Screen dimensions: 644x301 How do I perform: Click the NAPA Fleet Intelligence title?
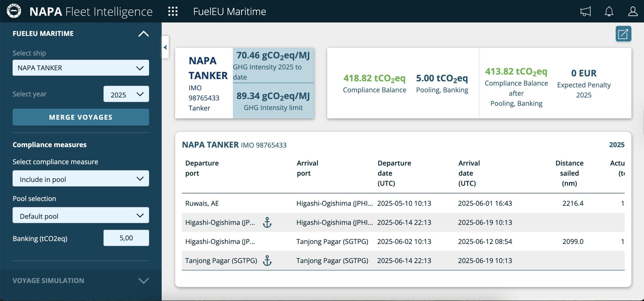(91, 12)
